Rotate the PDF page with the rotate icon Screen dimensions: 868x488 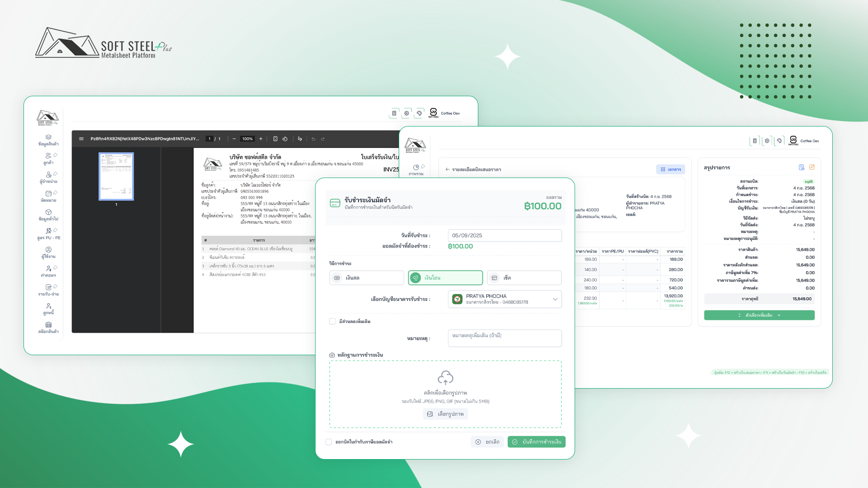[x=285, y=139]
